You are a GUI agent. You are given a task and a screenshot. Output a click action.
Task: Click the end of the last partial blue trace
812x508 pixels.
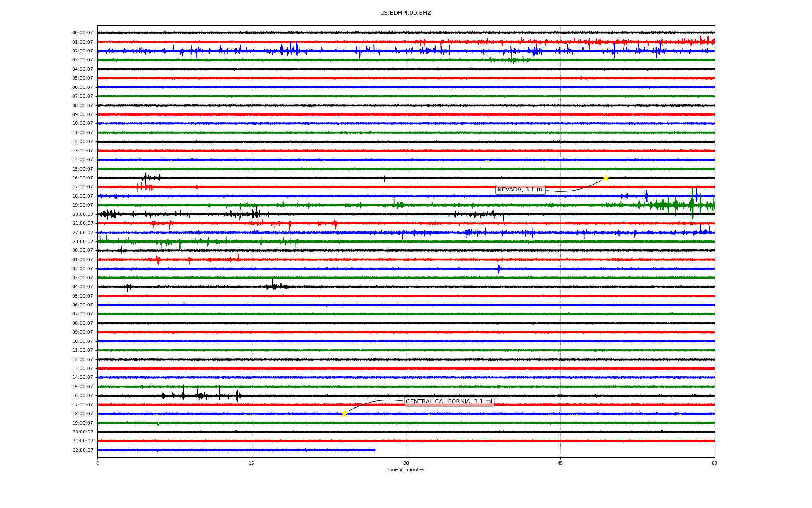375,450
